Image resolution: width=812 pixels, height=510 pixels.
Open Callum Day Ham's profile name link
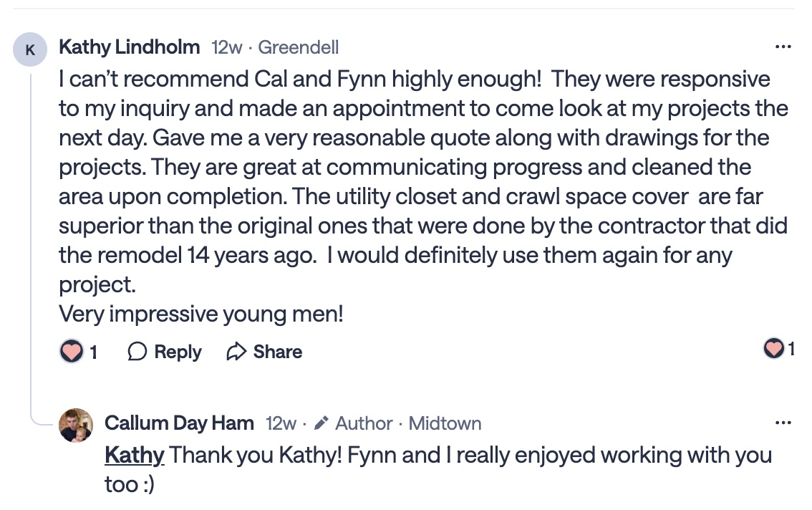pyautogui.click(x=179, y=423)
